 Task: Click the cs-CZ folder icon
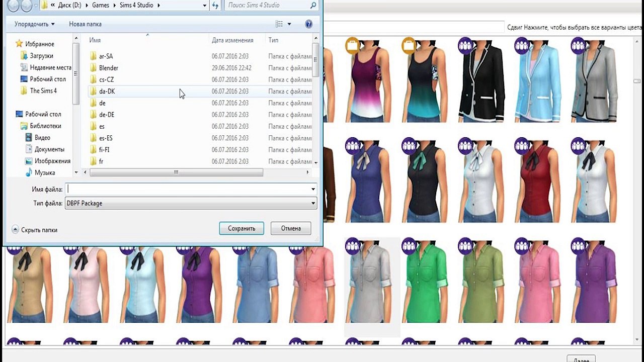tap(93, 79)
